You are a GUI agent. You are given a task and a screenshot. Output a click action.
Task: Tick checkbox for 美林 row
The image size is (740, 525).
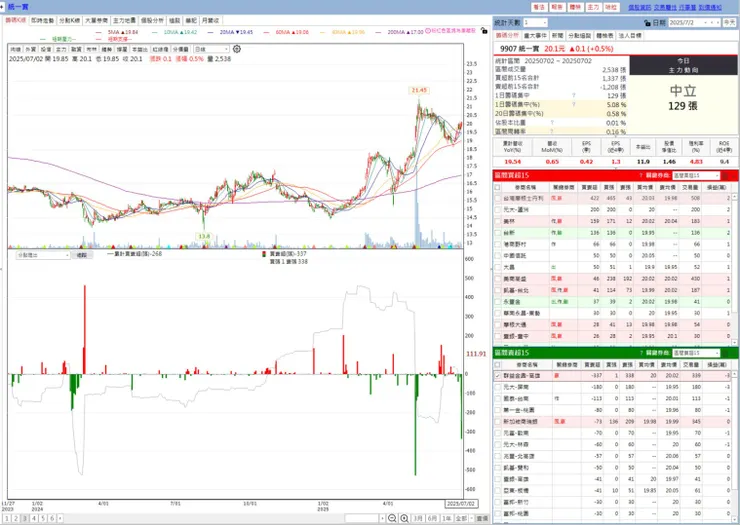tap(497, 221)
